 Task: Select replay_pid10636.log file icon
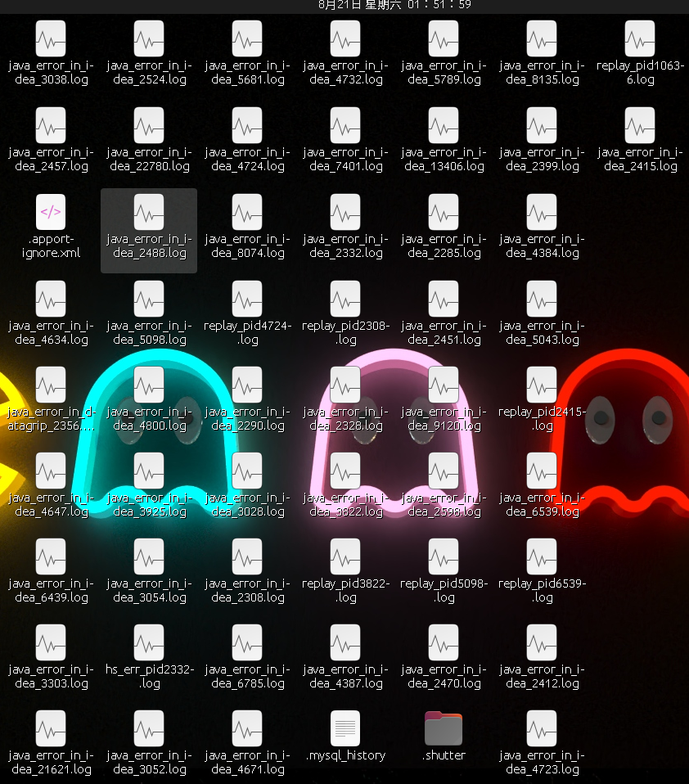640,38
